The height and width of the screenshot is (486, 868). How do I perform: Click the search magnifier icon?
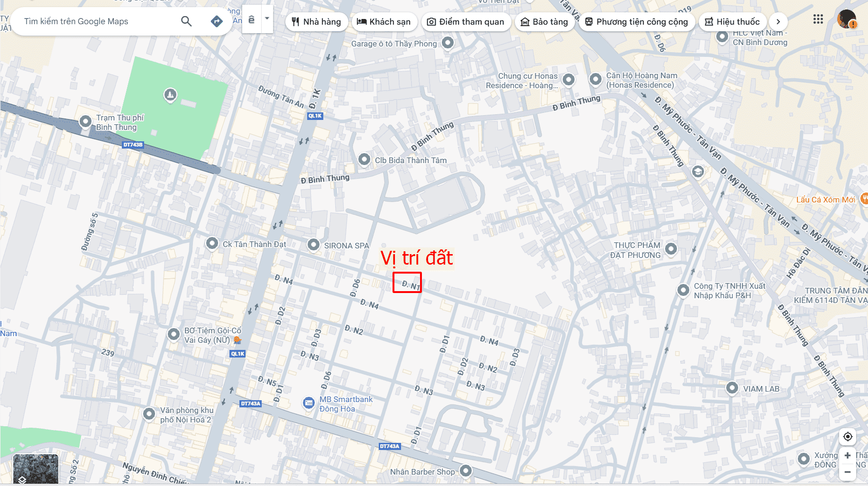point(186,21)
